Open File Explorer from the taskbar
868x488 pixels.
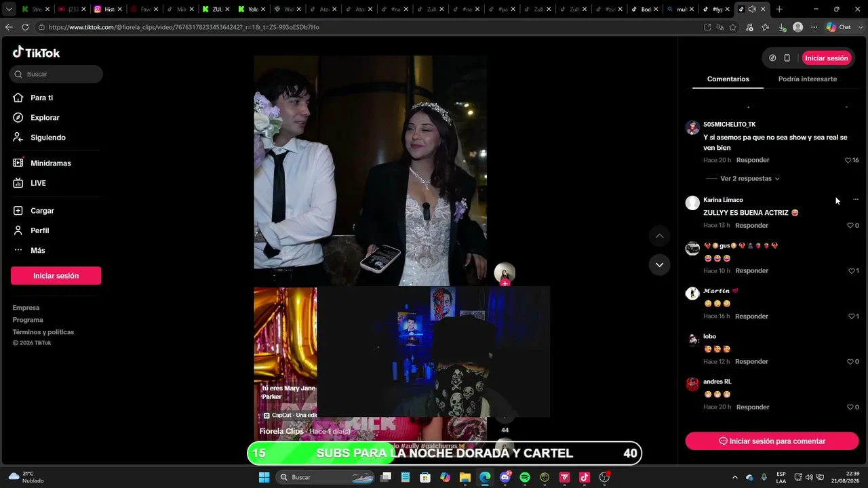click(465, 477)
